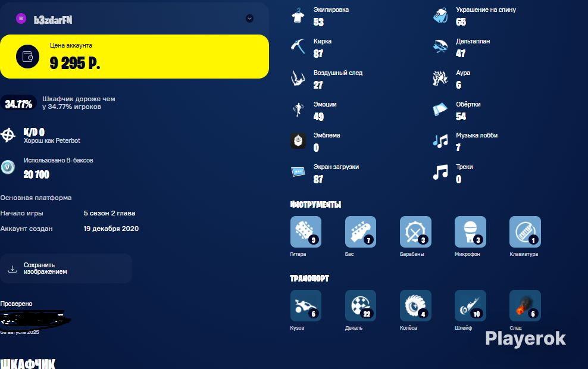Screen dimensions: 588x369
Task: Click the Дельтаплан glider icon
Action: click(440, 47)
